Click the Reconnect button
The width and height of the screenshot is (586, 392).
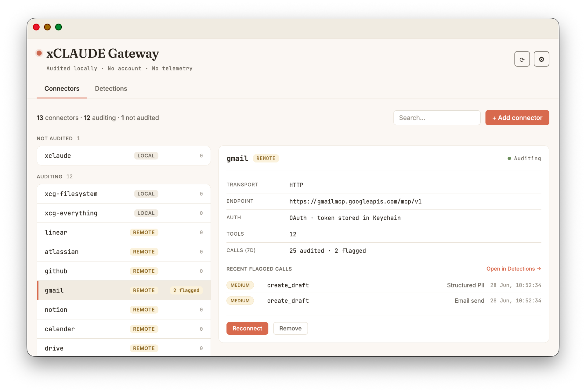tap(247, 328)
